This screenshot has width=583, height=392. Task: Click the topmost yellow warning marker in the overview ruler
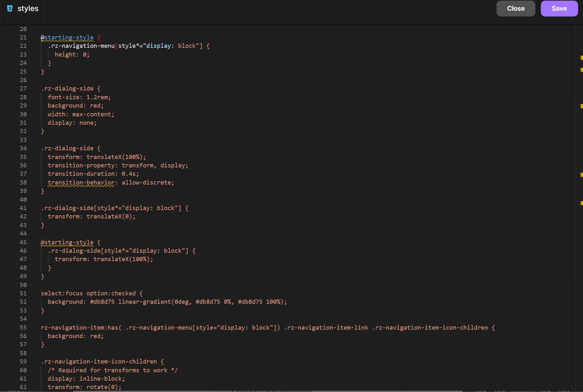click(x=581, y=58)
